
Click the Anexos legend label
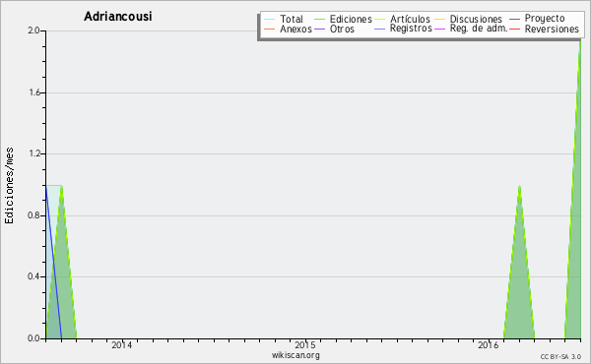pos(295,29)
